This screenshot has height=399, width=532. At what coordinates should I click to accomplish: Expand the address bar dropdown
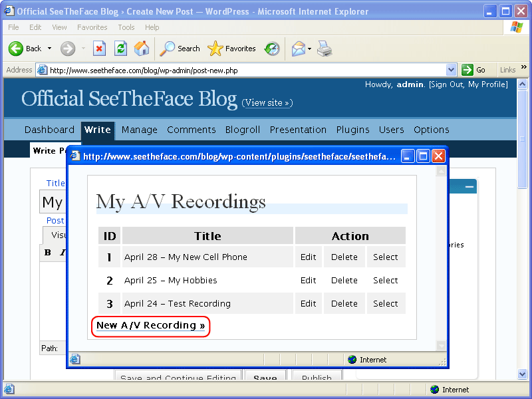451,70
